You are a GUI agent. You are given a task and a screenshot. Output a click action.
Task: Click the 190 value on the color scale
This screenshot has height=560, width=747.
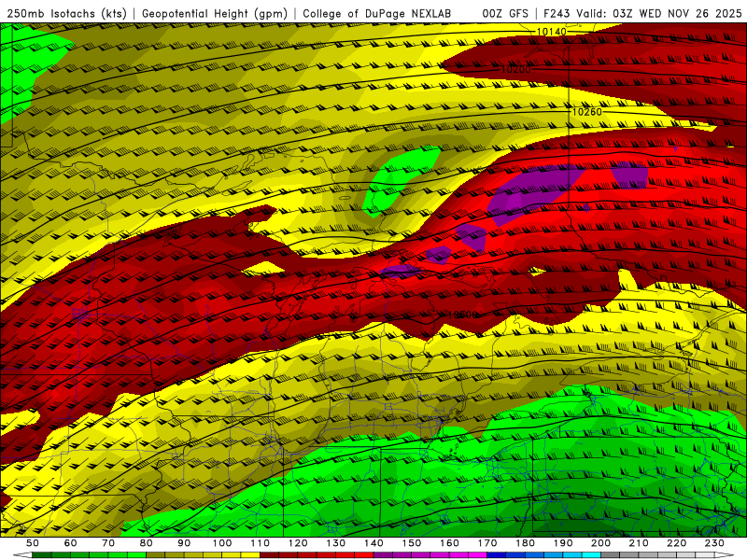(x=563, y=543)
